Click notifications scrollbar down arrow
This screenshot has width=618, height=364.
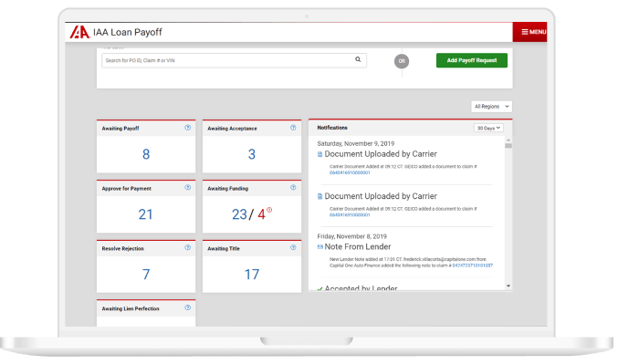pyautogui.click(x=508, y=286)
